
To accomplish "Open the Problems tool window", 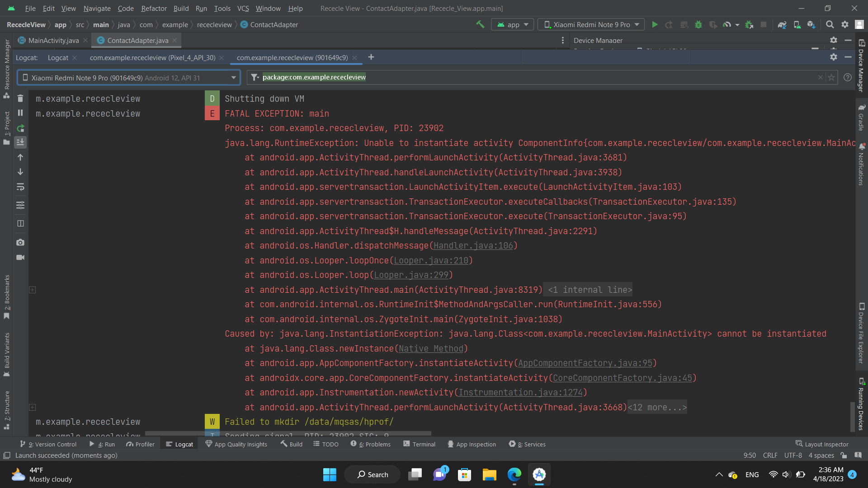I will (x=370, y=444).
